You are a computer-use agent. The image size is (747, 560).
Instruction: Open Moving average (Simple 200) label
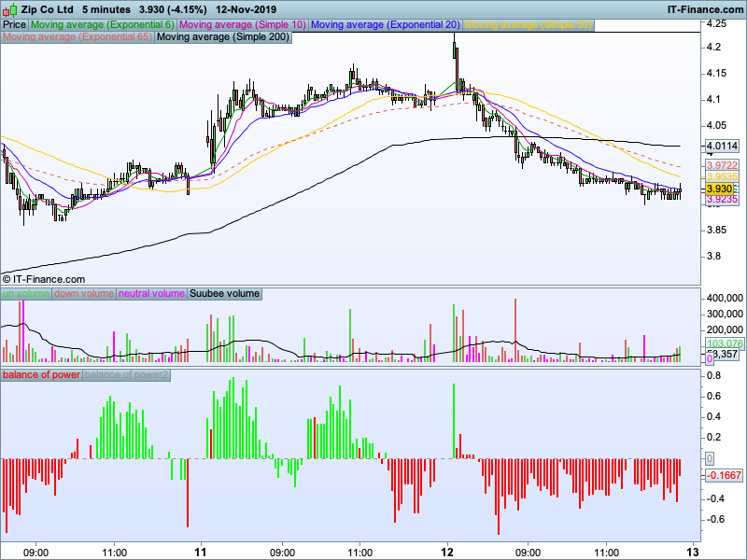[223, 37]
